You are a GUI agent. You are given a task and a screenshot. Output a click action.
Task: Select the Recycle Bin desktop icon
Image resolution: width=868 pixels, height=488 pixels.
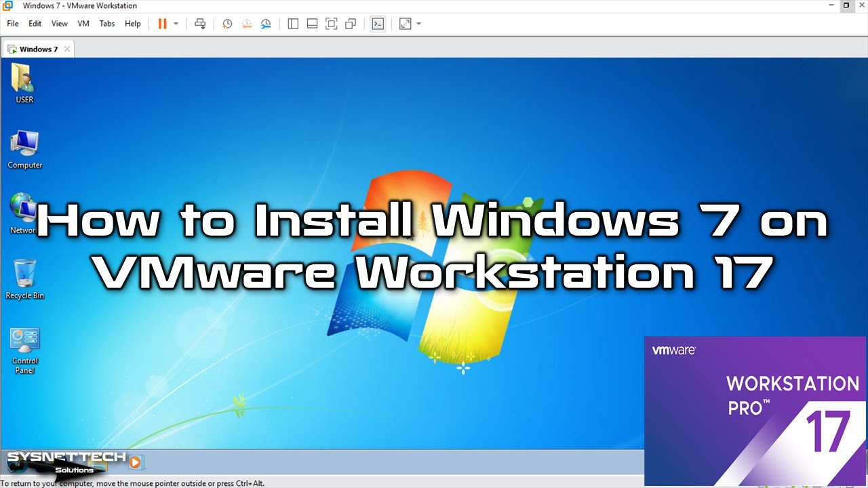point(25,279)
